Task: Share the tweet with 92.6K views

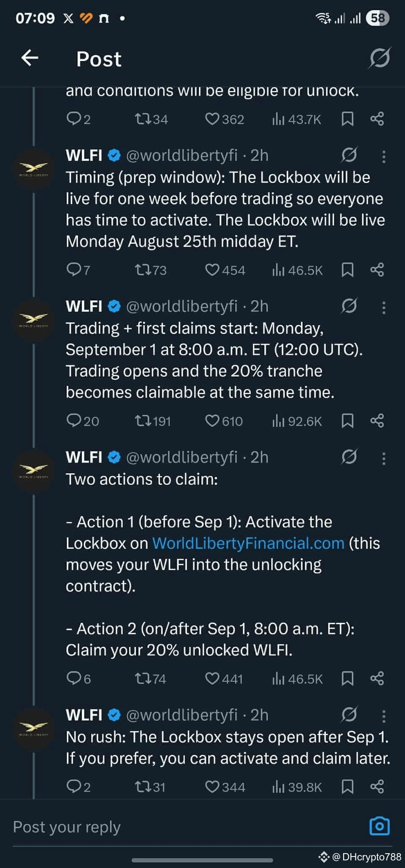Action: tap(377, 421)
